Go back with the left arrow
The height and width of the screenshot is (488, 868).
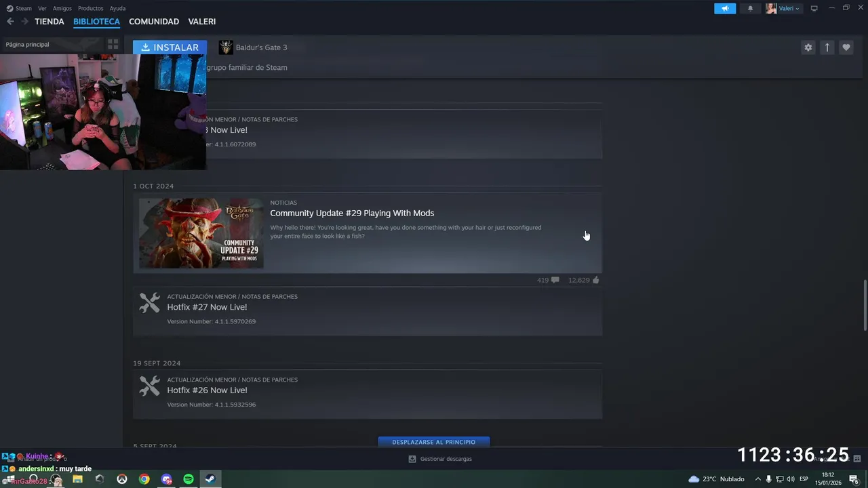point(10,22)
